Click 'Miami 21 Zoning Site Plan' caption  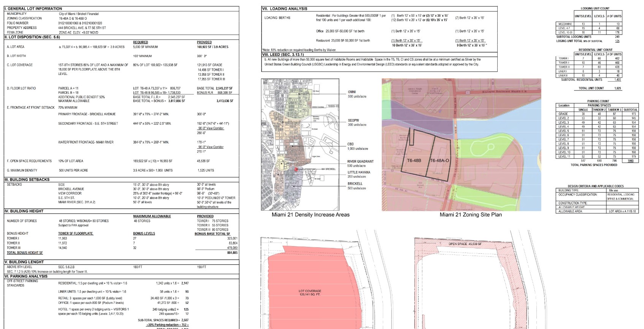pos(471,215)
